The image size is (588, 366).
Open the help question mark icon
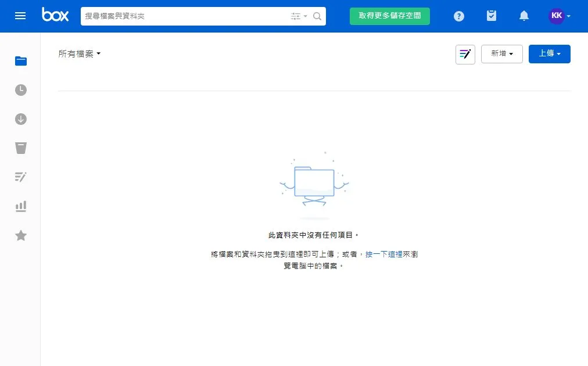click(458, 16)
